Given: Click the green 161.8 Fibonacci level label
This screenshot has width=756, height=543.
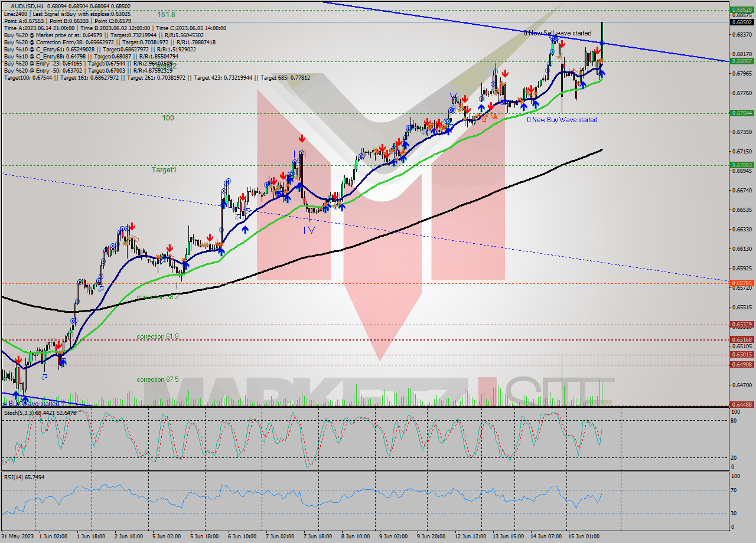Looking at the screenshot, I should [166, 14].
